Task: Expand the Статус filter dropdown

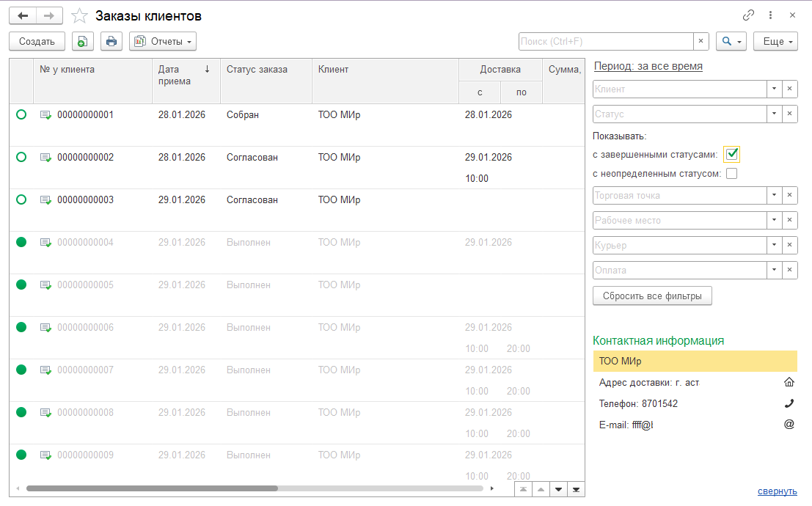Action: pos(774,114)
